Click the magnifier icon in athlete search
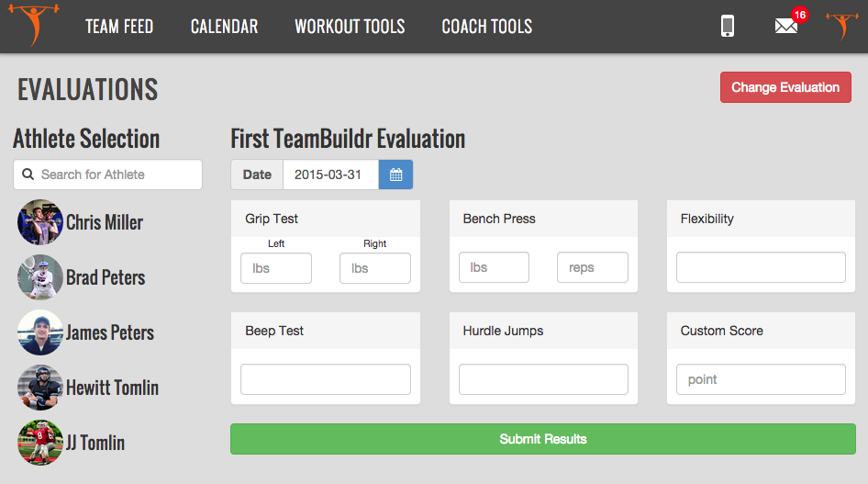The width and height of the screenshot is (868, 484). pyautogui.click(x=28, y=174)
